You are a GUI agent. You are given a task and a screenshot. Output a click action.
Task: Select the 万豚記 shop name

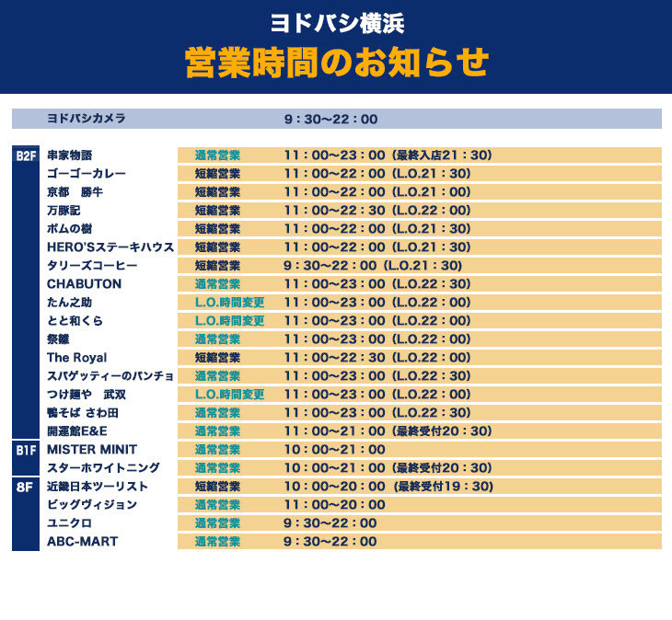tap(64, 211)
